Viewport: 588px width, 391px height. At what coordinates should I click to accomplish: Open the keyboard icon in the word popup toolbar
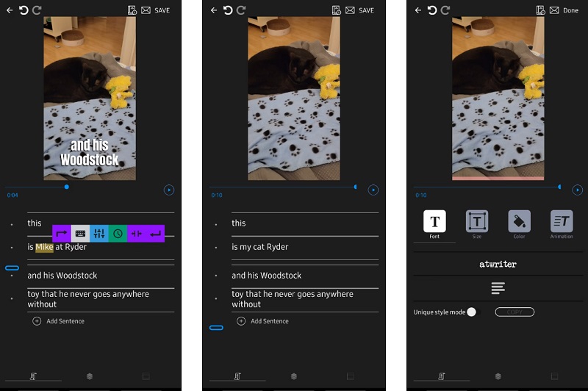tap(80, 234)
